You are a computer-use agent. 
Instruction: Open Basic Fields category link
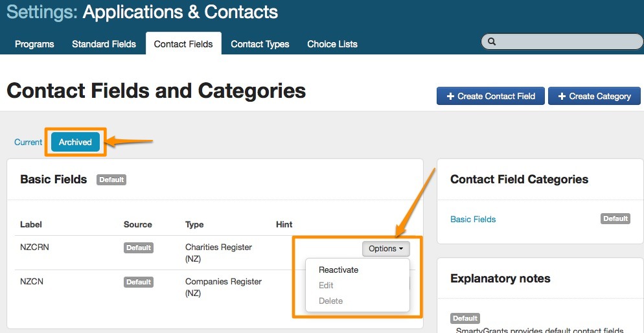(473, 220)
